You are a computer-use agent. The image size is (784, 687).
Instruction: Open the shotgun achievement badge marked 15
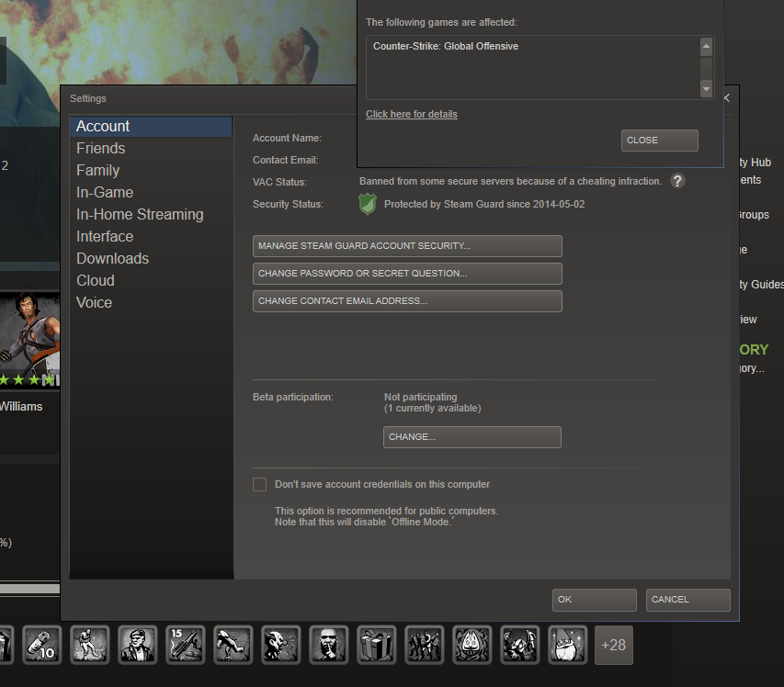pyautogui.click(x=185, y=645)
